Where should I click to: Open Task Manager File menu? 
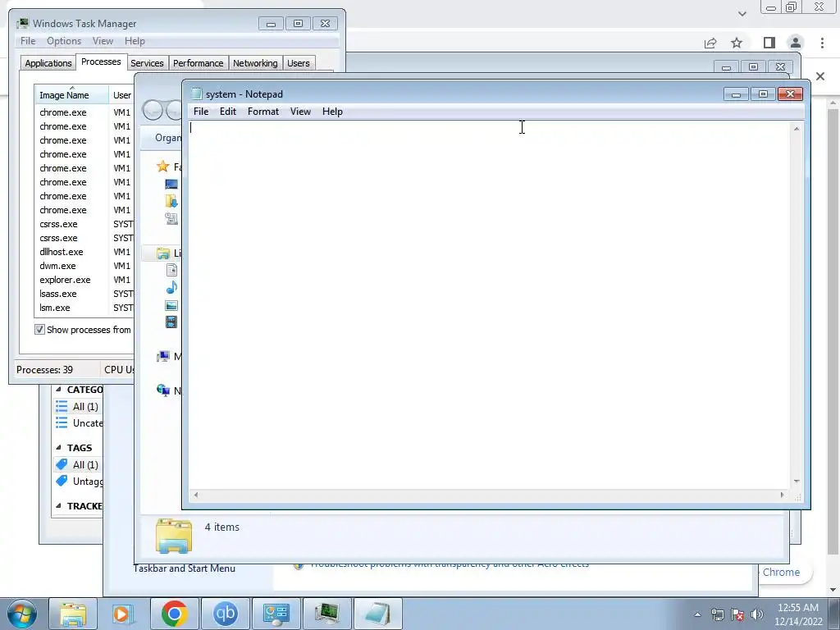pos(28,41)
